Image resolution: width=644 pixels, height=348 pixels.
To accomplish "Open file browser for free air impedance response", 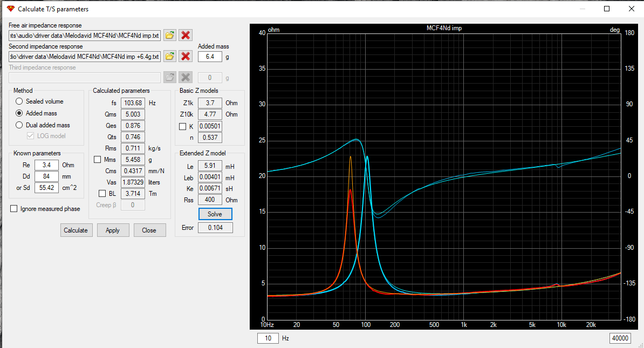I will [169, 35].
